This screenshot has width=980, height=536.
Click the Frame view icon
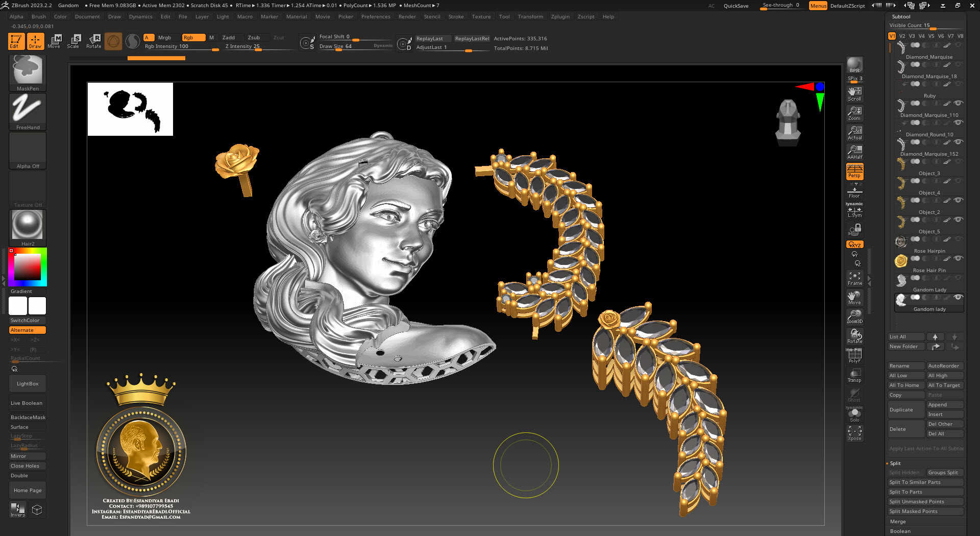click(854, 278)
